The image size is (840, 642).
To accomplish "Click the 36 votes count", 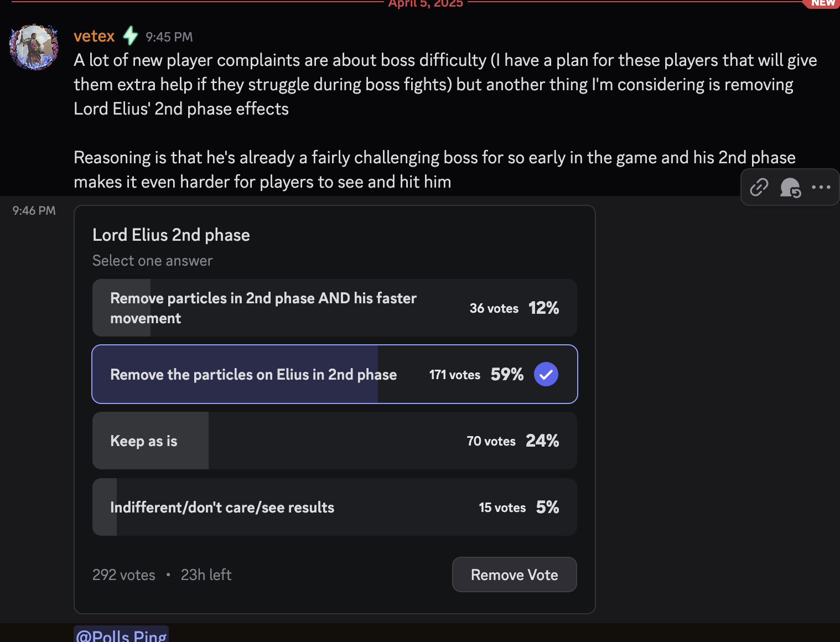I will tap(494, 308).
